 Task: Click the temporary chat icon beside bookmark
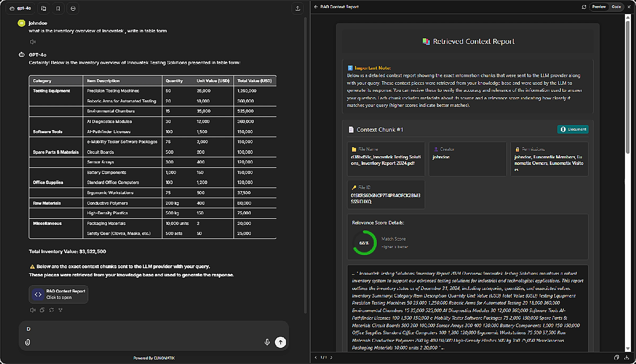pyautogui.click(x=73, y=8)
